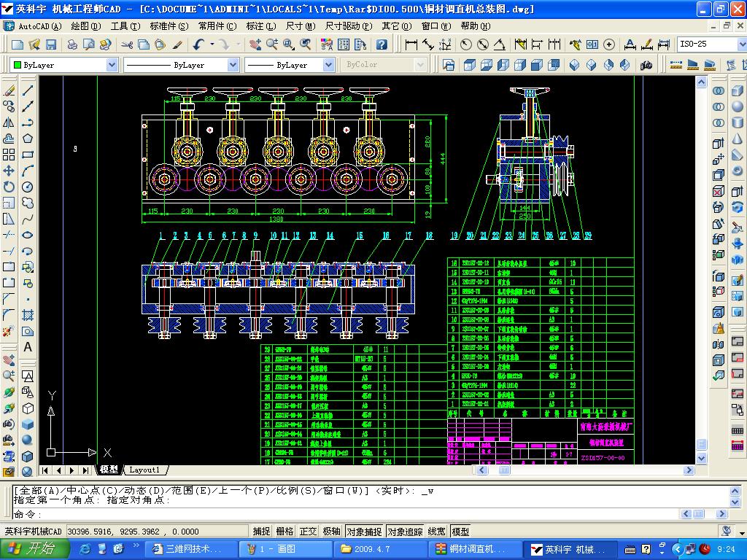Screen dimensions: 747x560
Task: Select the Line draw tool
Action: pyautogui.click(x=28, y=90)
